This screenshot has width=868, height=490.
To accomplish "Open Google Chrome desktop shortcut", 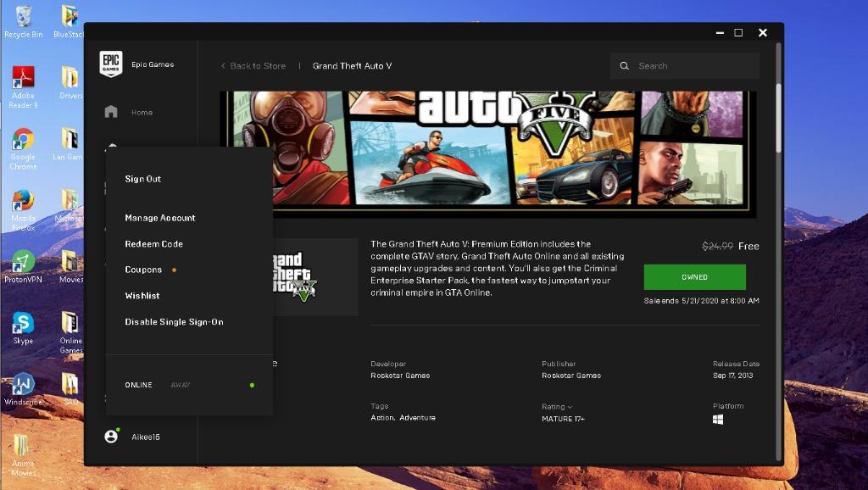I will pyautogui.click(x=23, y=149).
